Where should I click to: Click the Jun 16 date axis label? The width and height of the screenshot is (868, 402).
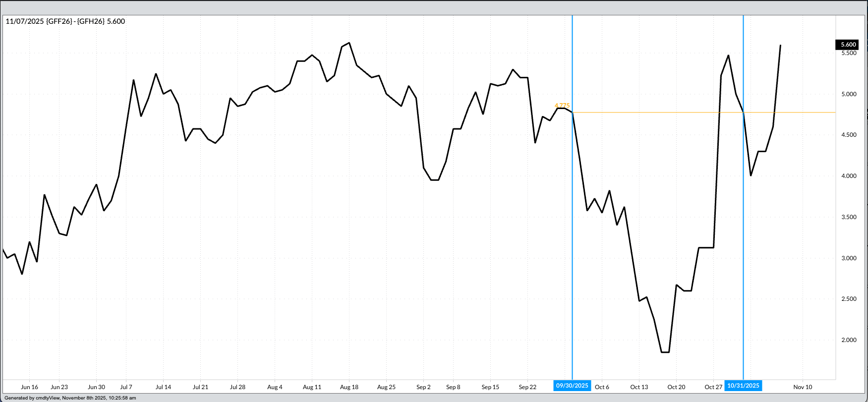coord(30,387)
